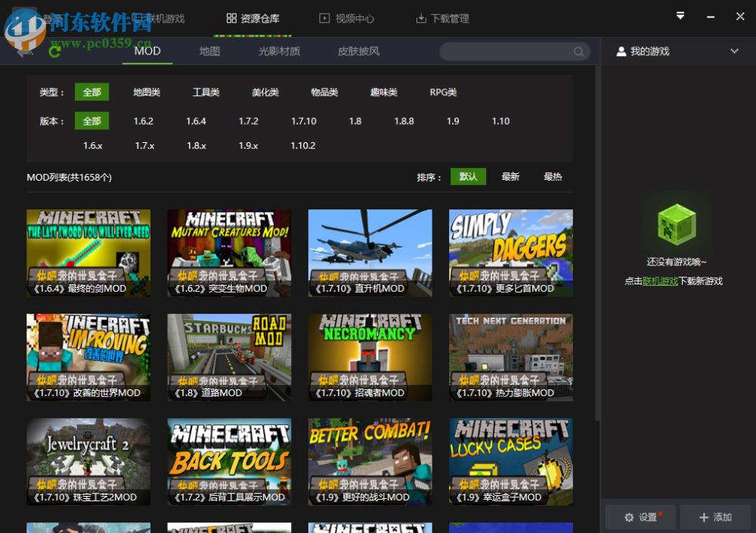Image resolution: width=756 pixels, height=533 pixels.
Task: Filter by 趣味类 type
Action: click(x=384, y=92)
